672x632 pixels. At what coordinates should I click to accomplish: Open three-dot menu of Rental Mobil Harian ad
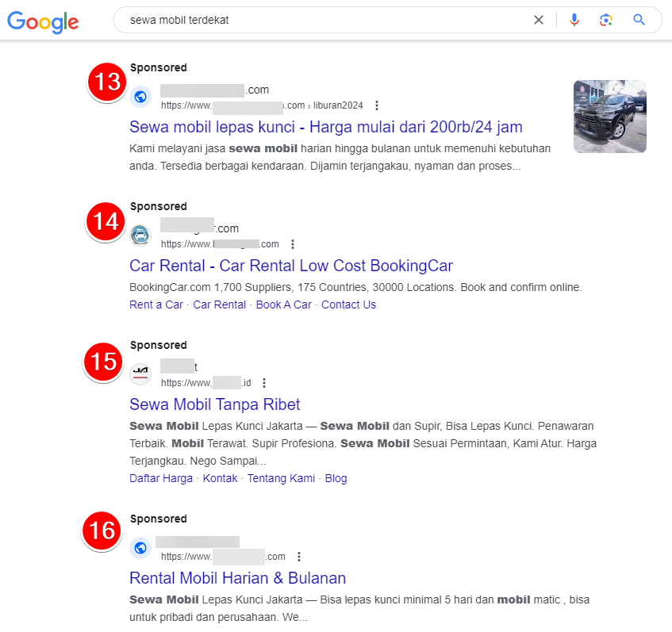pyautogui.click(x=299, y=557)
